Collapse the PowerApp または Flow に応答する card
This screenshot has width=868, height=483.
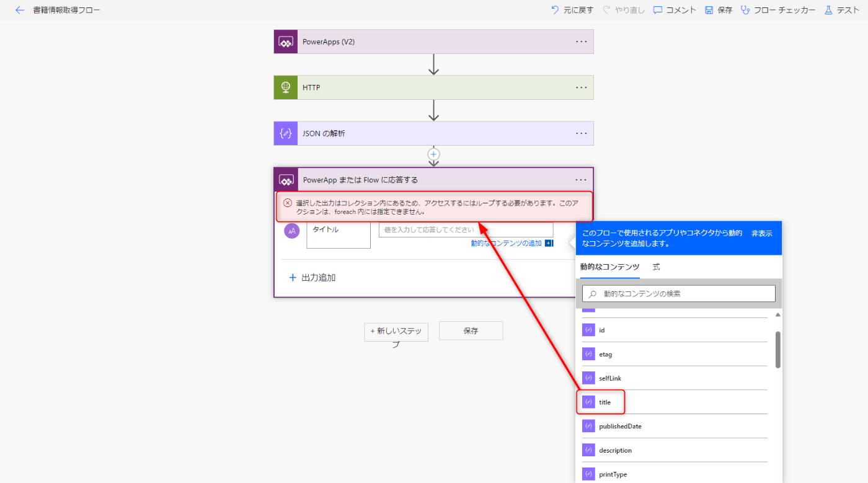pyautogui.click(x=433, y=180)
